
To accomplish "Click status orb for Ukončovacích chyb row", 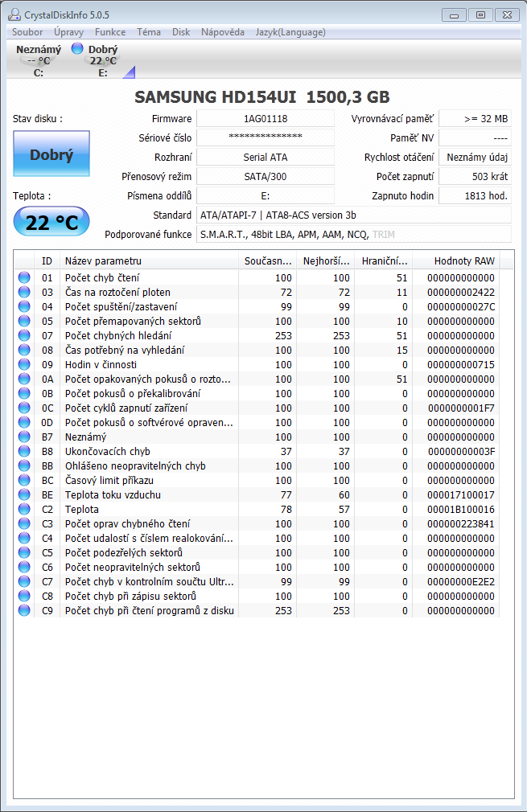I will [x=24, y=452].
